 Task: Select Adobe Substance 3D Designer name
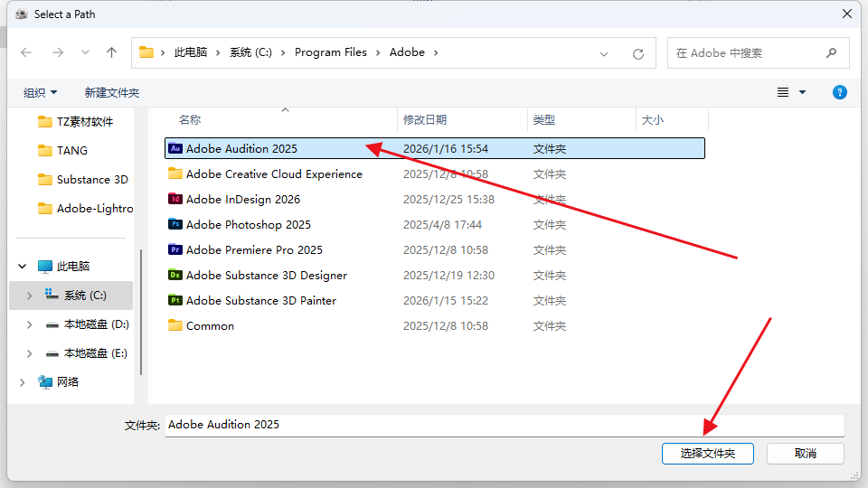click(x=266, y=275)
